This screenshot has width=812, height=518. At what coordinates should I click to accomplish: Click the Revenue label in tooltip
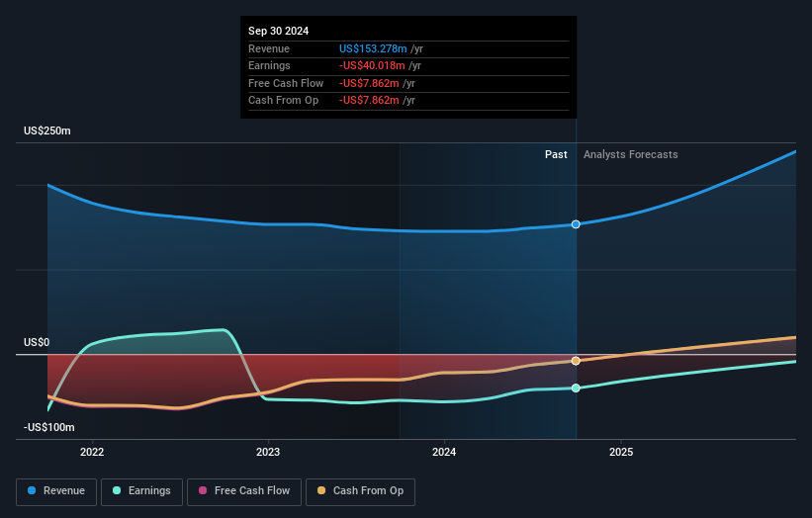pos(269,48)
